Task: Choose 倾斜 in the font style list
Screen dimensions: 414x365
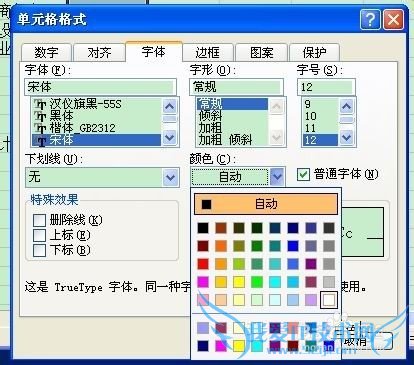Action: point(232,116)
